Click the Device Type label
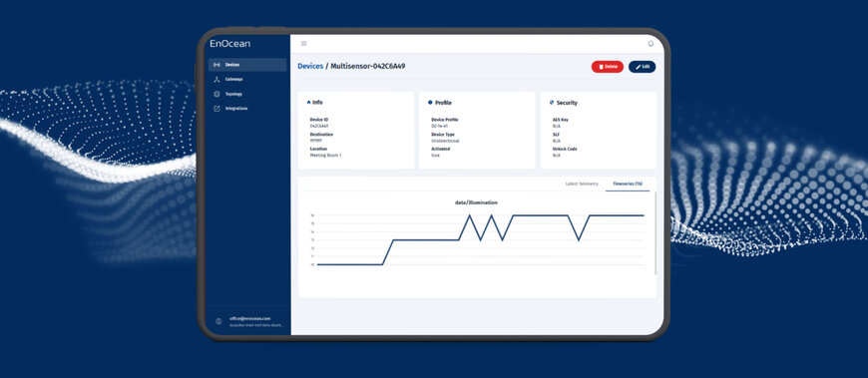The image size is (868, 378). [444, 135]
